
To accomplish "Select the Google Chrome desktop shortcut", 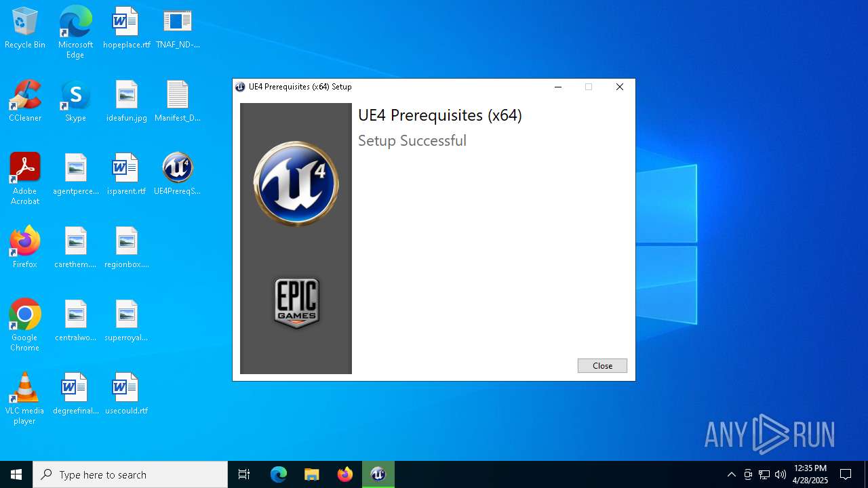I will pos(25,325).
